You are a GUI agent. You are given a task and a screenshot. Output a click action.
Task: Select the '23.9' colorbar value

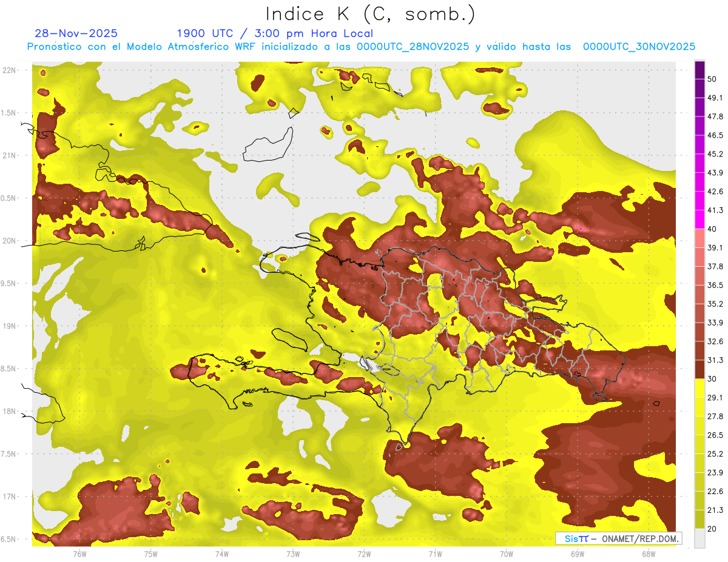(715, 472)
